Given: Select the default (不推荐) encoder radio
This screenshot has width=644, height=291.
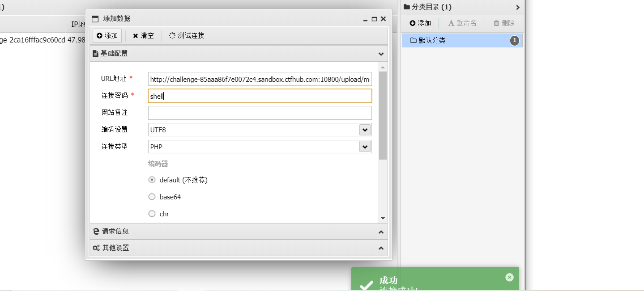Looking at the screenshot, I should tap(152, 180).
